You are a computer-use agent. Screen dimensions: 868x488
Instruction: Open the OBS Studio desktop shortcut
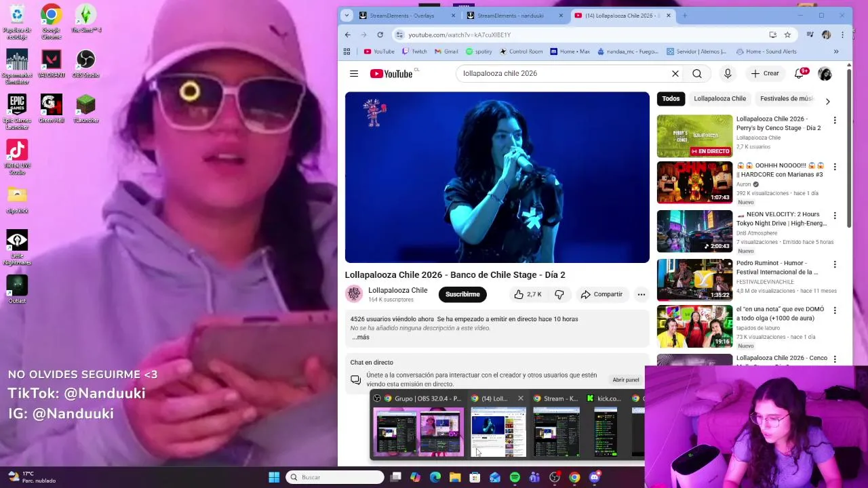point(85,64)
